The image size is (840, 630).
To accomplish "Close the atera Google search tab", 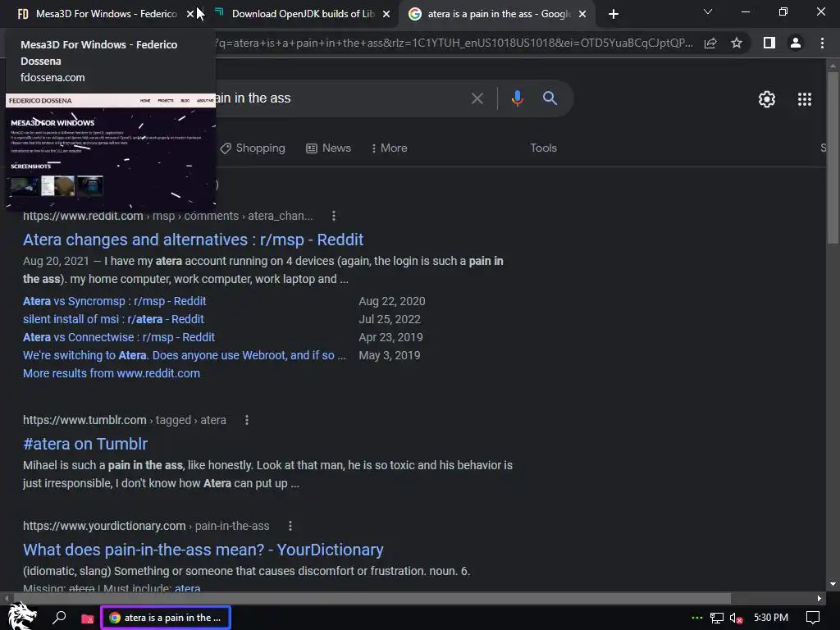I will 582,14.
